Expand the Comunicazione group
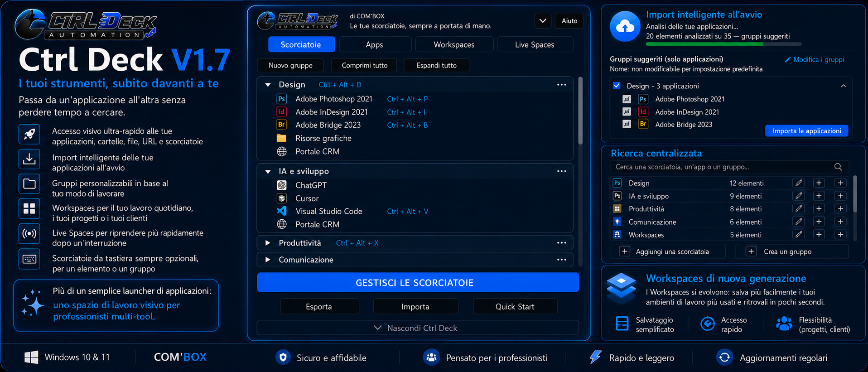The height and width of the screenshot is (372, 868). (x=268, y=260)
